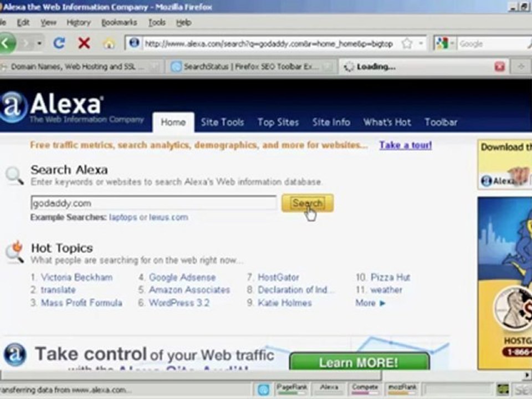Stop loading with the red X icon
The width and height of the screenshot is (532, 399).
[x=84, y=43]
